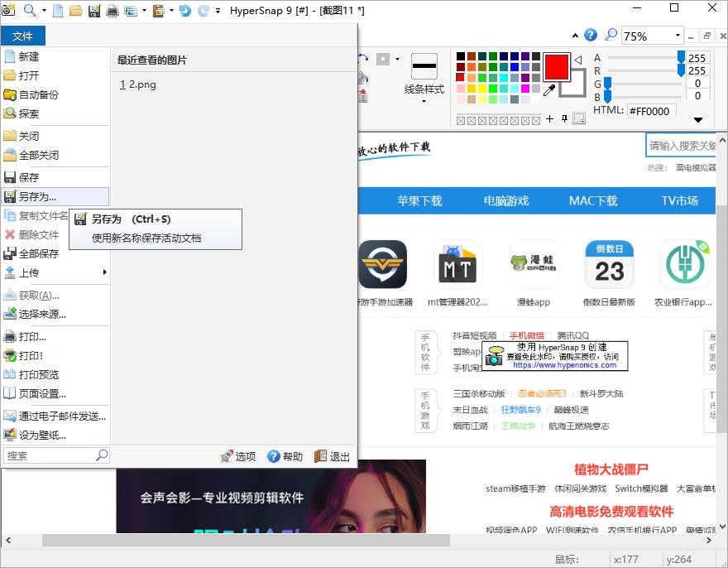Expand the 线条样式 line style dropdown
728x568 pixels.
click(x=424, y=102)
